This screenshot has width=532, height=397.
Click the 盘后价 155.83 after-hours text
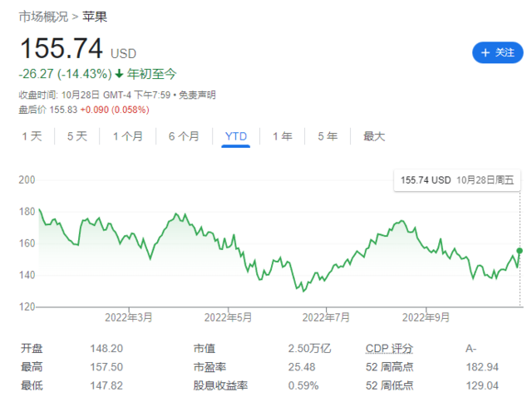(x=48, y=110)
